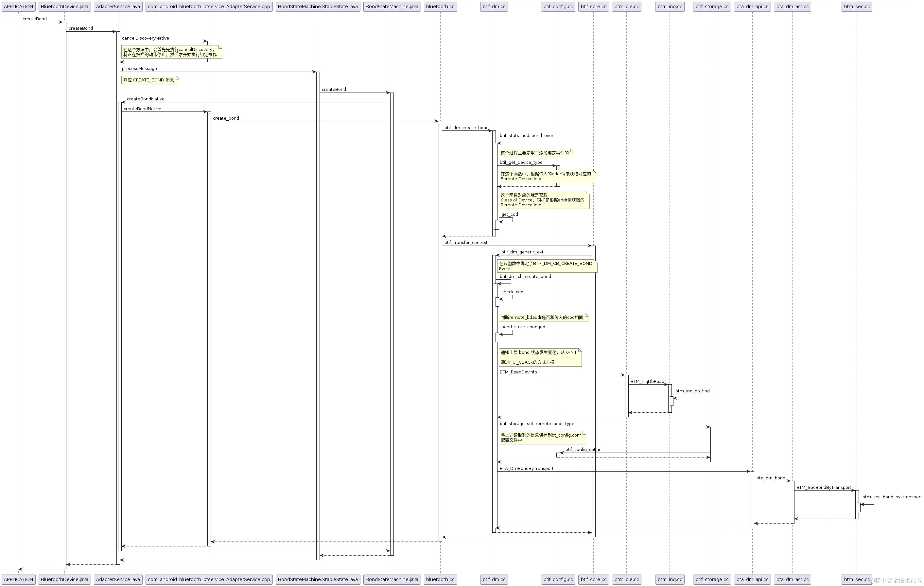The image size is (924, 586).
Task: Select the bottom btif_storage.cc participant box
Action: (x=712, y=579)
